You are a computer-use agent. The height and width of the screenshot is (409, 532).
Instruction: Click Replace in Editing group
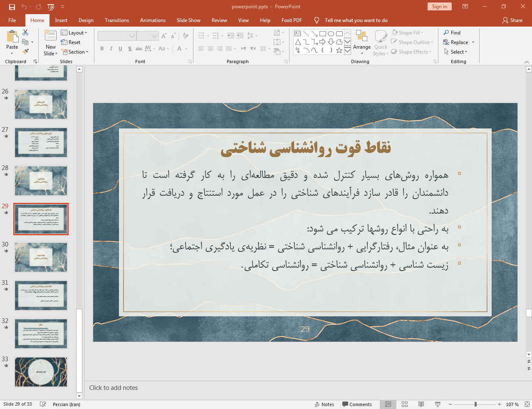[x=456, y=42]
